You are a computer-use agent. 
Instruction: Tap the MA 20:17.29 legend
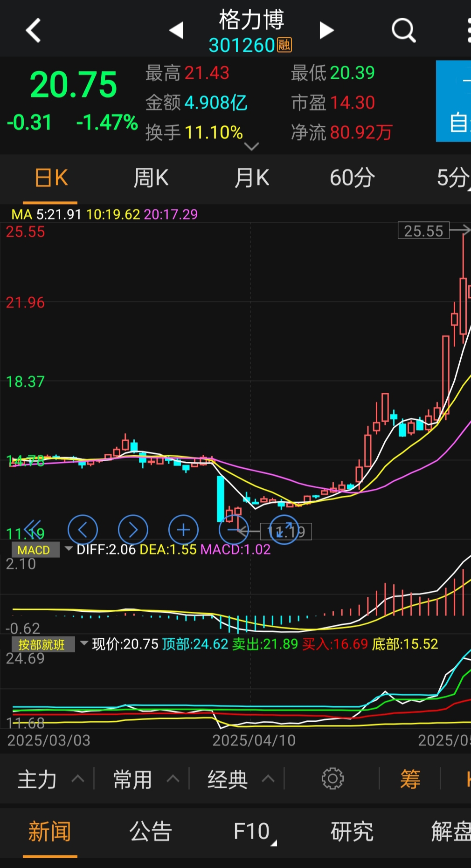[x=171, y=214]
